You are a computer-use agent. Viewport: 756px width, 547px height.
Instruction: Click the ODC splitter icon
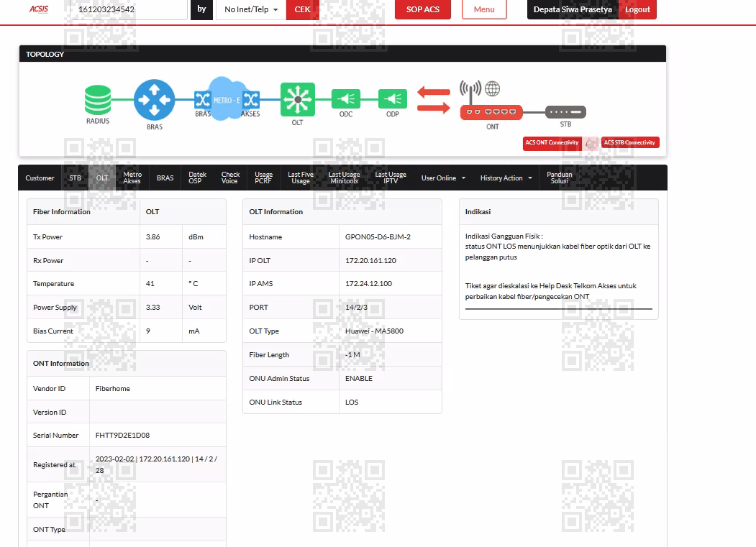point(346,99)
